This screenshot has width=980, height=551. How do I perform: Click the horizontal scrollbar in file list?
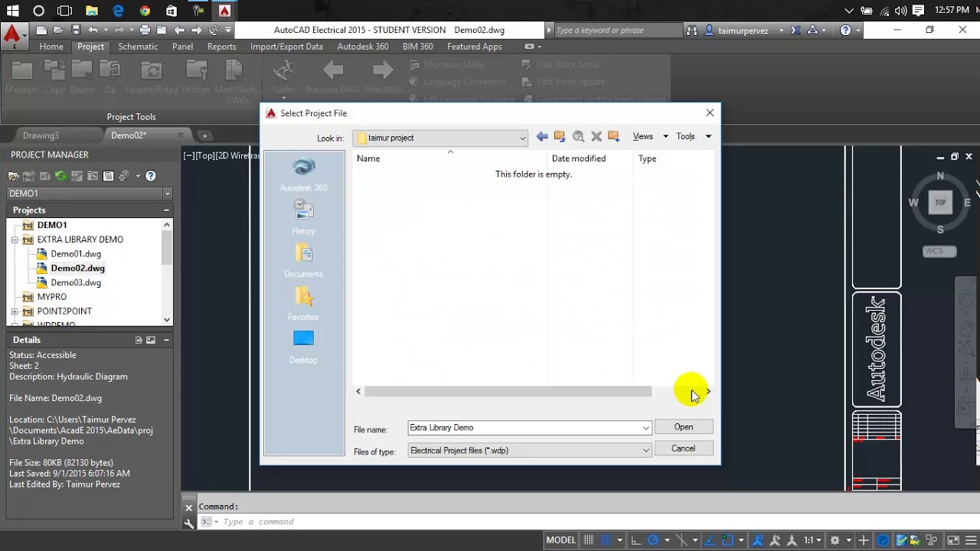(508, 391)
